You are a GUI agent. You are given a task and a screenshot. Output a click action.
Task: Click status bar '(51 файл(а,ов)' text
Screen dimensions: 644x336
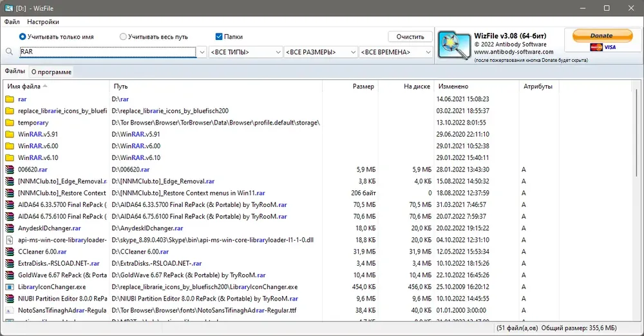click(x=517, y=328)
